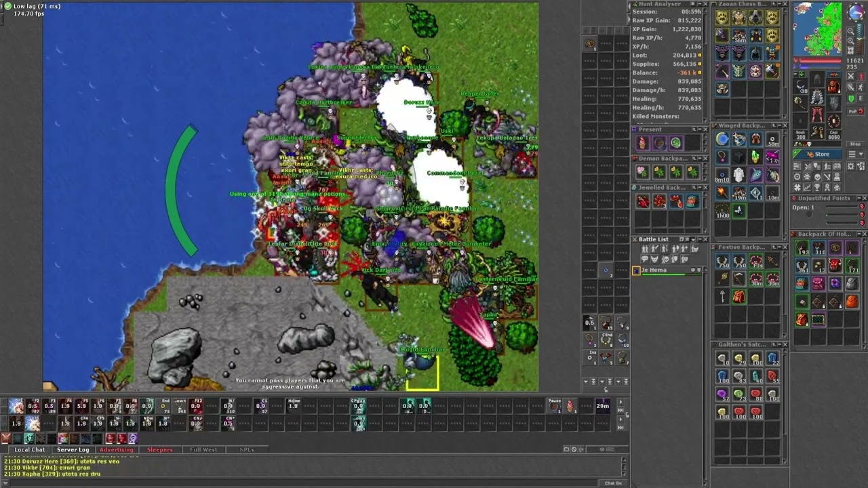The image size is (868, 488).
Task: Toggle the chase opponent mode
Action: point(861,87)
